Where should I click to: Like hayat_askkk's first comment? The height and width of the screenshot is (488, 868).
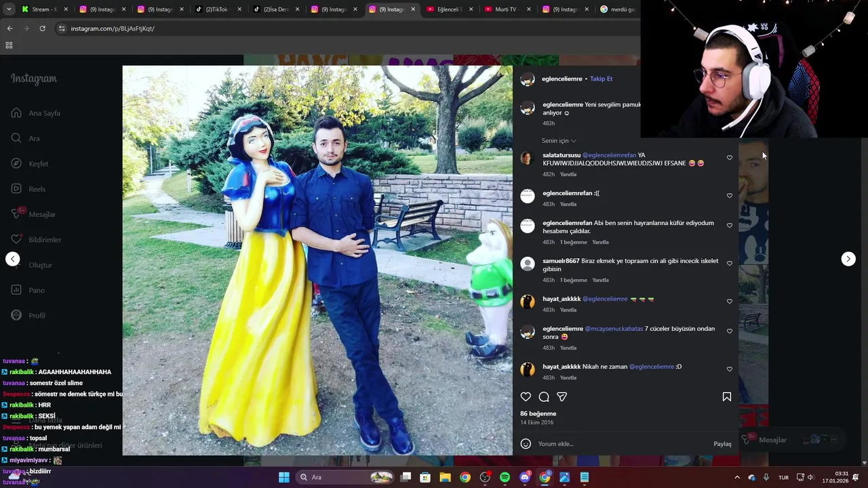point(730,302)
